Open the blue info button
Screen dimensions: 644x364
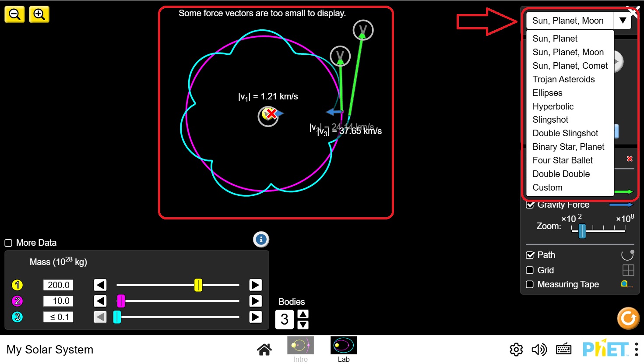click(261, 239)
